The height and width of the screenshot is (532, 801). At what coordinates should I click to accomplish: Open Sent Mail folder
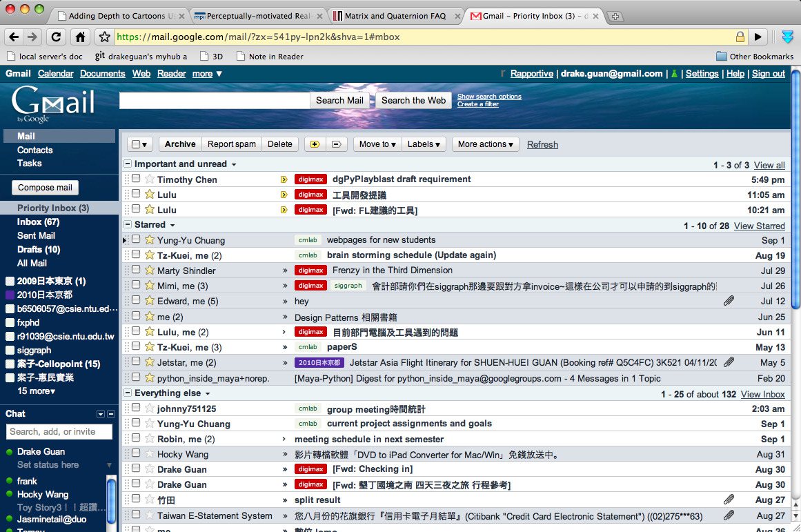coord(37,235)
